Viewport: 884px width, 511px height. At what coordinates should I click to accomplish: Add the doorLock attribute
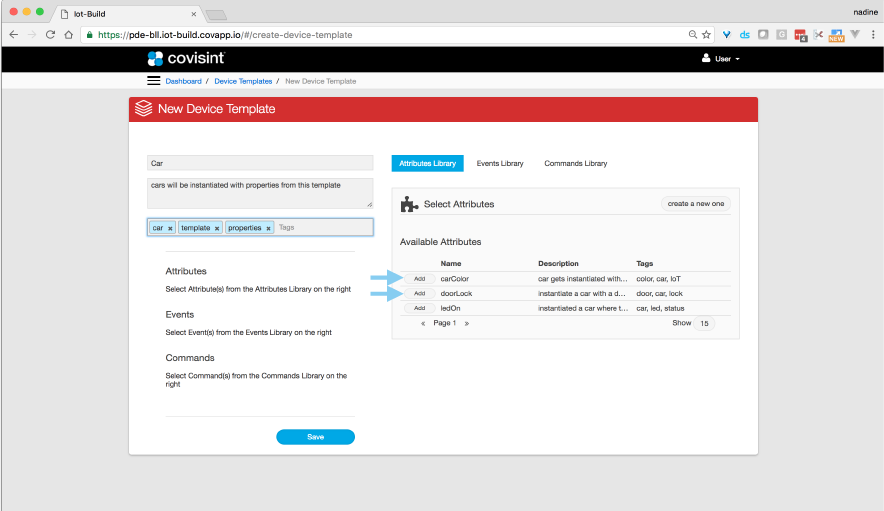[419, 293]
